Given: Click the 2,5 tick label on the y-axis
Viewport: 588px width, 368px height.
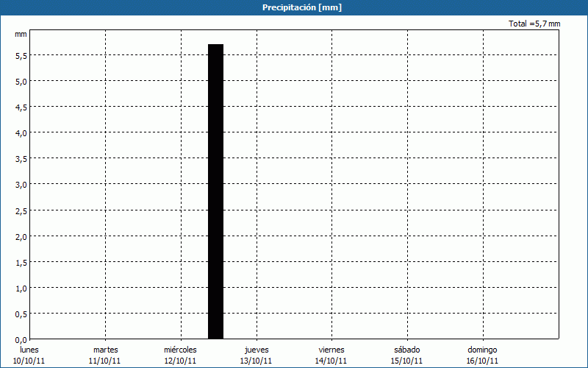Looking at the screenshot, I should coord(21,211).
